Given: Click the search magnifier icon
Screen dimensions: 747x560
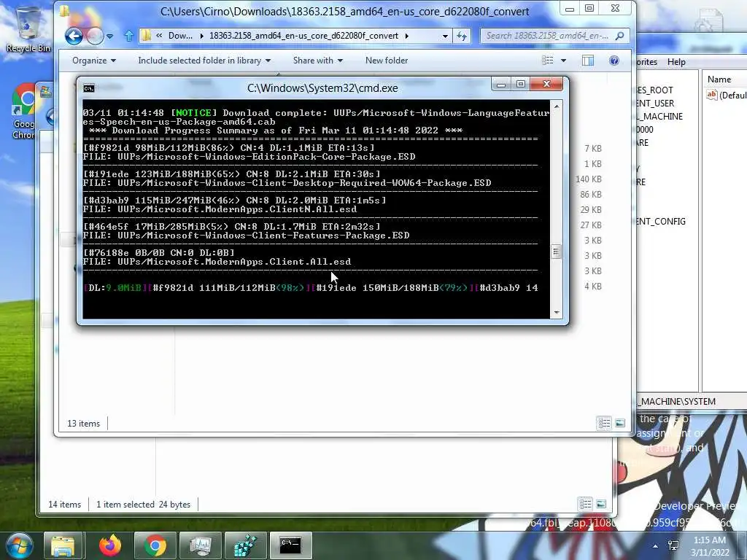Looking at the screenshot, I should (x=619, y=36).
